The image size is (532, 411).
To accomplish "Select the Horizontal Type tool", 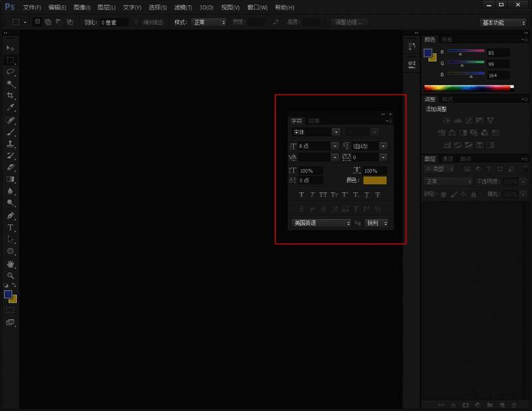I will [x=11, y=227].
